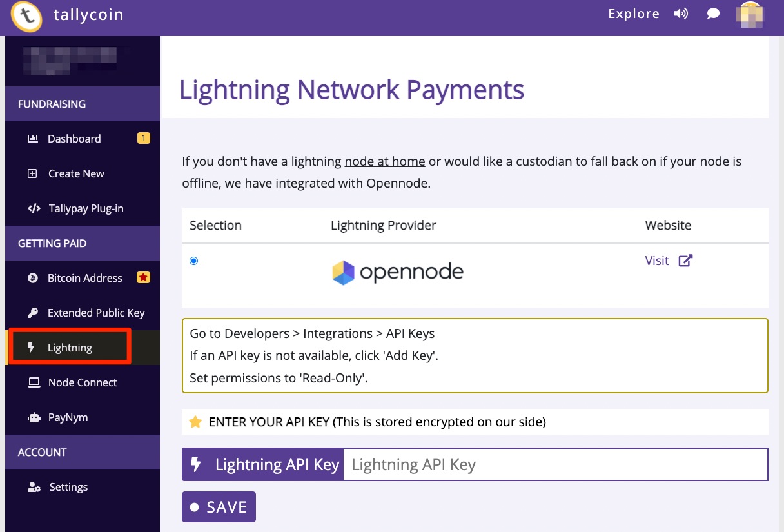This screenshot has width=784, height=532.
Task: Click the GETTING PAID section header
Action: point(52,243)
